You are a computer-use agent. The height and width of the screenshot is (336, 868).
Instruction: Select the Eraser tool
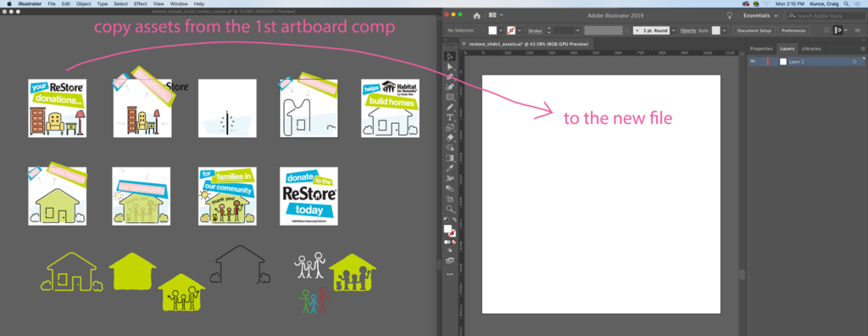[450, 137]
